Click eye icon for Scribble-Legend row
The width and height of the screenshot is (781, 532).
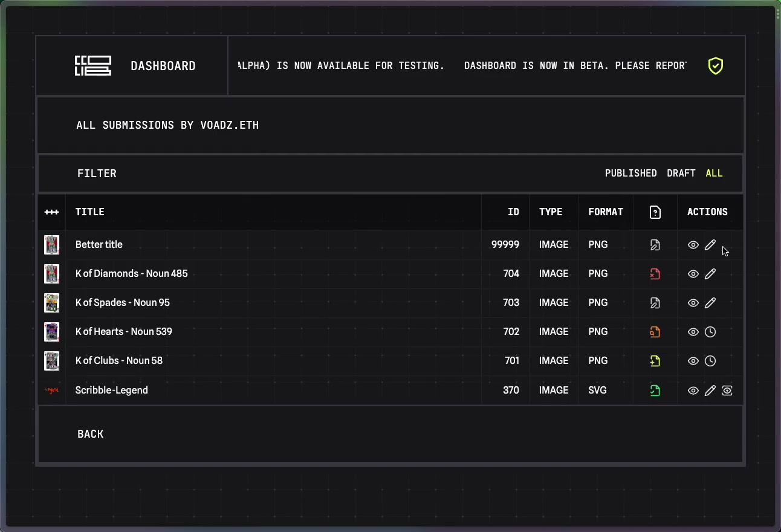pos(693,391)
